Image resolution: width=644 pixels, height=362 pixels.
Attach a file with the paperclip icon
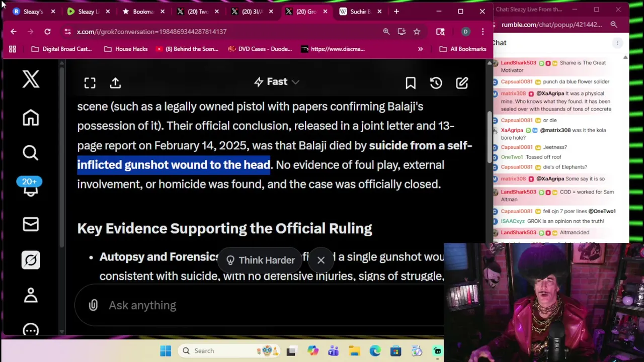point(93,305)
